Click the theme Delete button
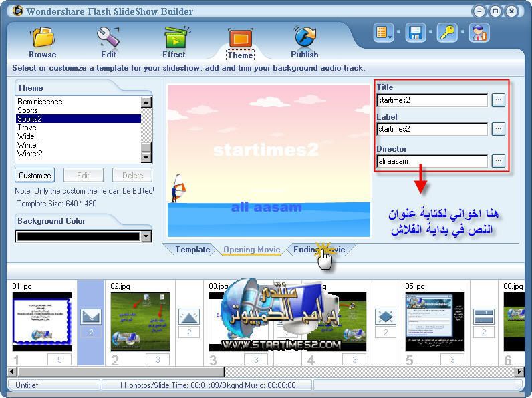 coord(132,175)
